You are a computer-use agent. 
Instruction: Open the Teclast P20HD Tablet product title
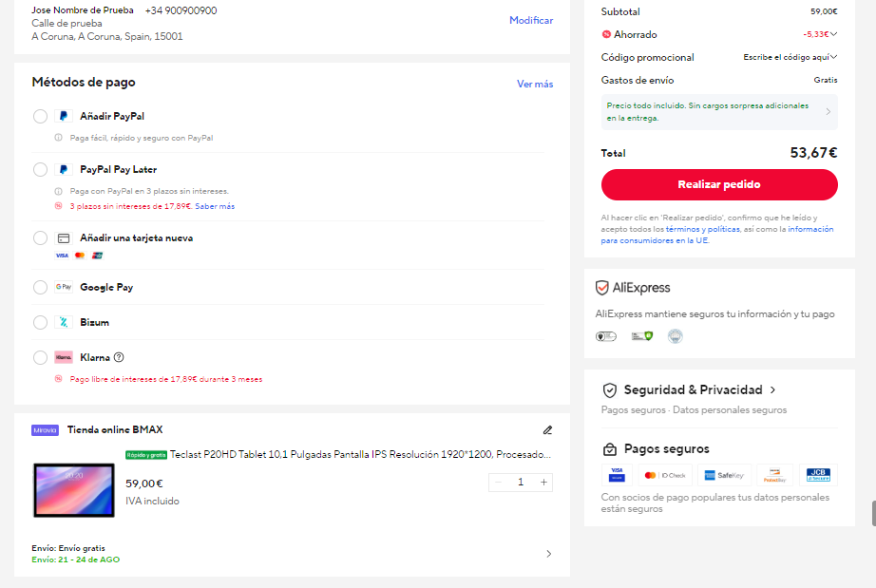click(360, 455)
